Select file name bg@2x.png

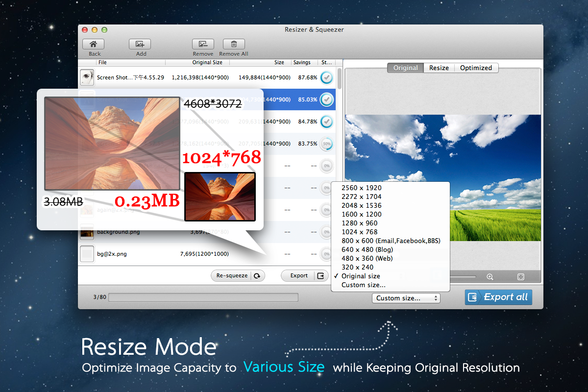pyautogui.click(x=112, y=254)
